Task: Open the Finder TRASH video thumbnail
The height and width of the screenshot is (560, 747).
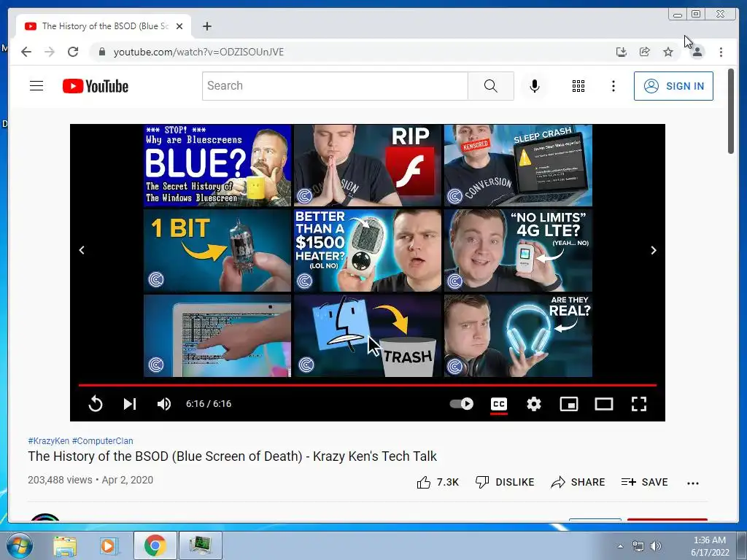Action: [x=368, y=335]
